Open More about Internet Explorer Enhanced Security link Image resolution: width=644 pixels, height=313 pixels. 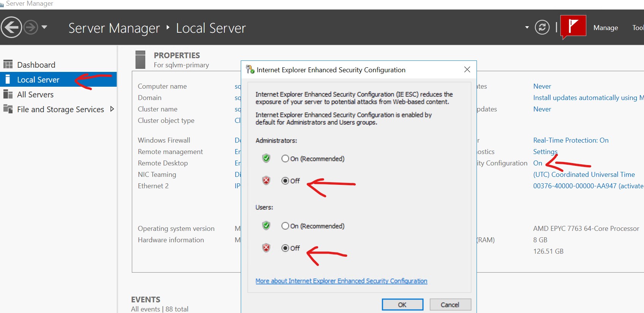click(341, 281)
